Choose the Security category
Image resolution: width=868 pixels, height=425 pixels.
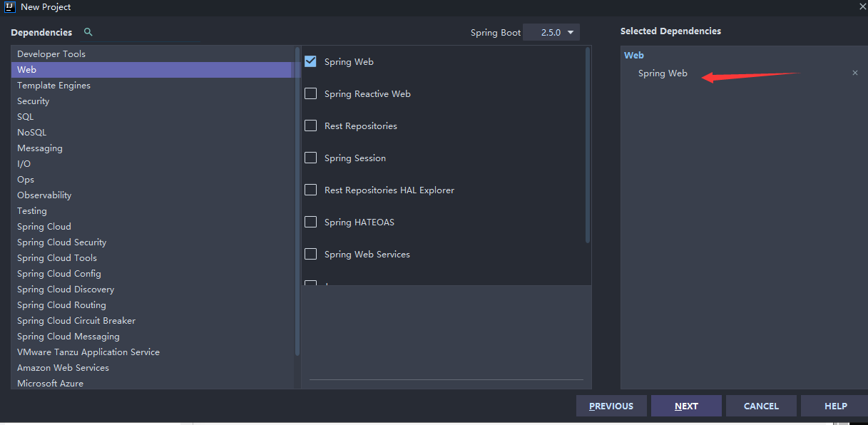pyautogui.click(x=151, y=101)
